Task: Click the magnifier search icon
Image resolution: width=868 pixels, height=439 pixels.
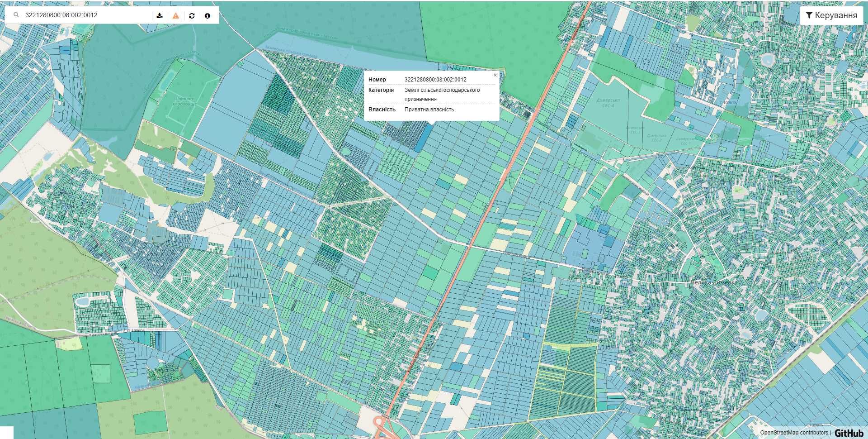Action: [16, 15]
